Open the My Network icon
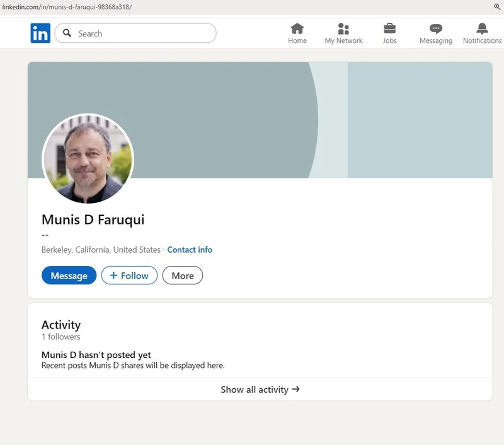The image size is (504, 445). (343, 29)
